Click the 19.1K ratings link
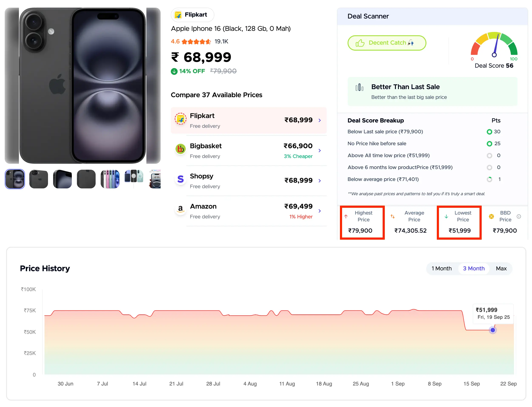 [222, 41]
